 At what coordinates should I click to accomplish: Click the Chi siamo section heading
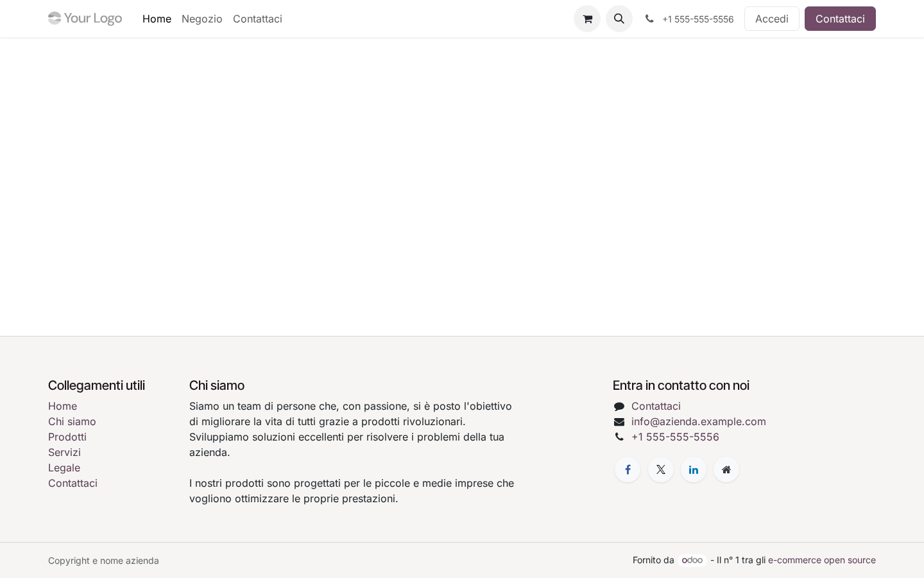[217, 385]
